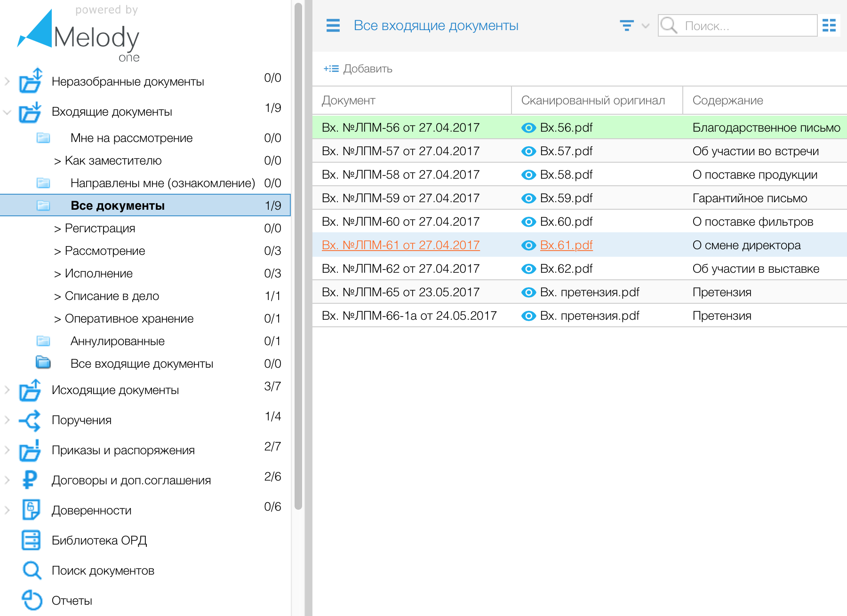Click the Поиск документов magnifier icon
Viewport: 847px width, 616px height.
pyautogui.click(x=32, y=570)
